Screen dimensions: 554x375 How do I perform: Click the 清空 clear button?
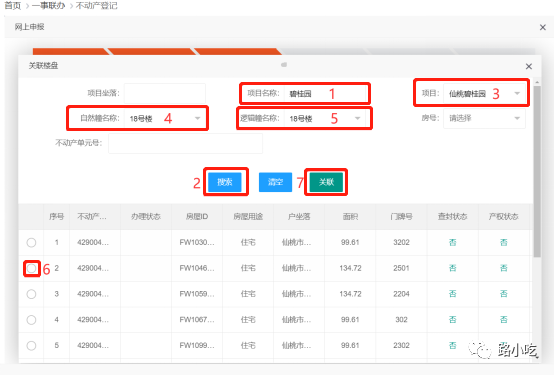(275, 182)
